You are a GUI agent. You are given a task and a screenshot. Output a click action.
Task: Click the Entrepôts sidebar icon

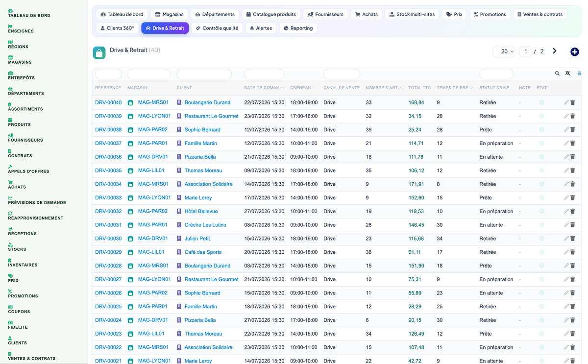[x=10, y=73]
